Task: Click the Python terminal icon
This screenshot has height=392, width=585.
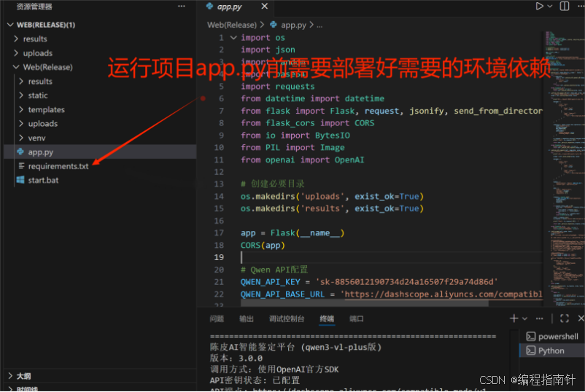Action: [530, 350]
